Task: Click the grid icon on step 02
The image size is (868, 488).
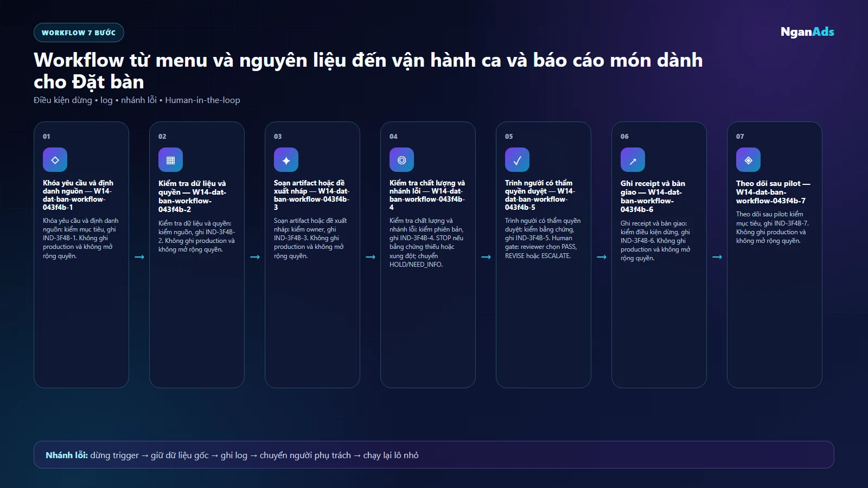Action: tap(170, 160)
